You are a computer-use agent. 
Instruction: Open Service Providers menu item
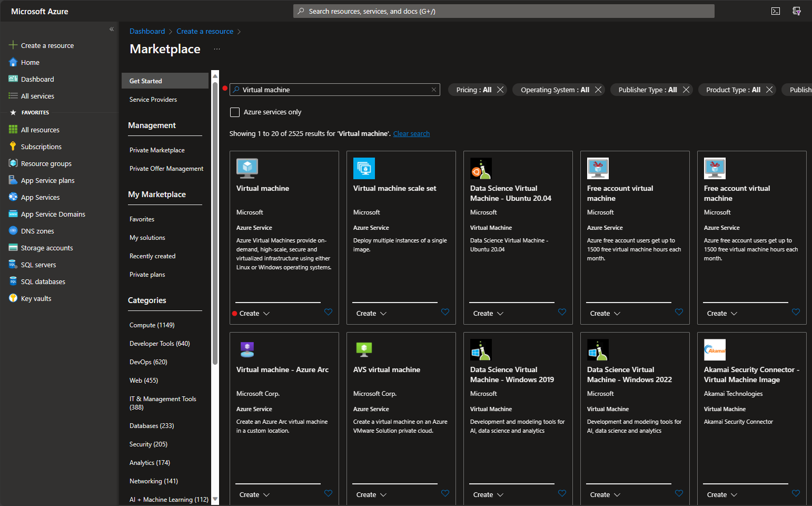(x=153, y=100)
